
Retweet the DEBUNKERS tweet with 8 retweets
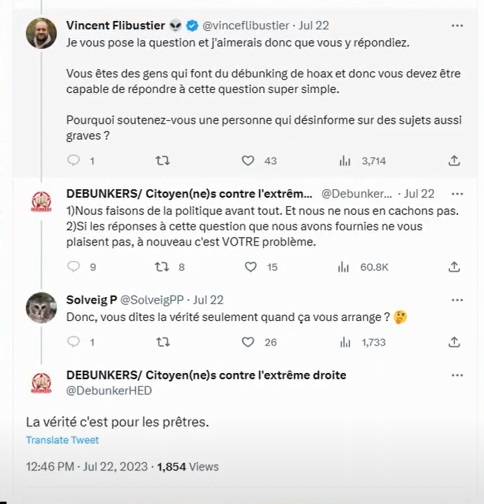162,267
